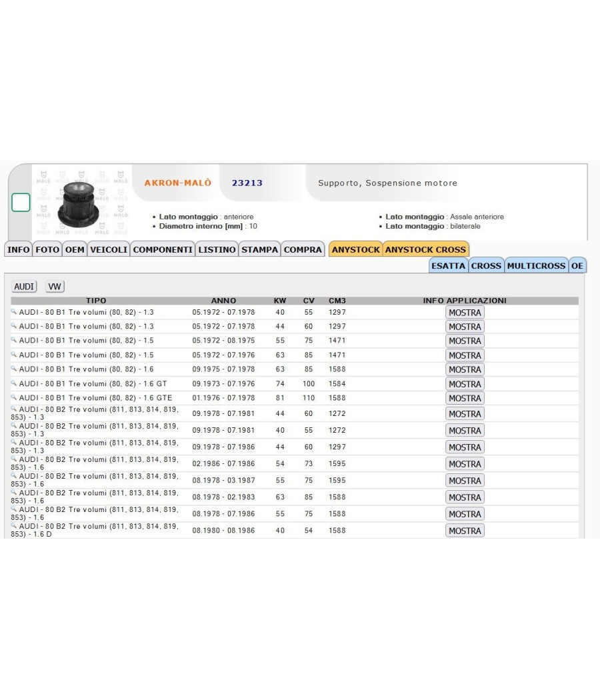Click MOSTRA for 80 B2 1.6 54 KW row

(x=465, y=464)
